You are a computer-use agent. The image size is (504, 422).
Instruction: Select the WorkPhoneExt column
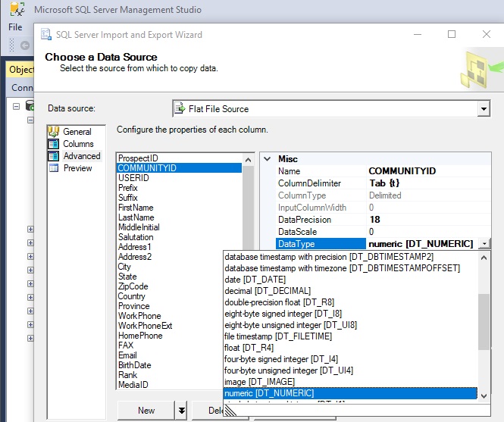145,326
